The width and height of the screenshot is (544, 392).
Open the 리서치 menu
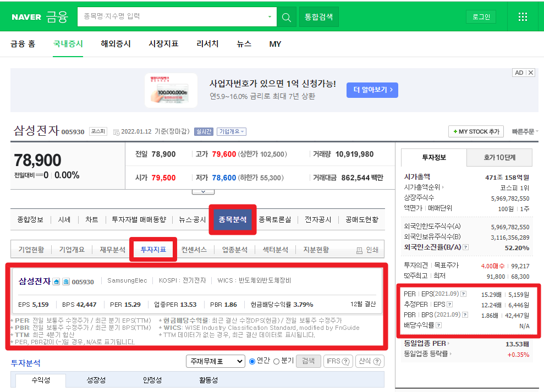click(207, 44)
